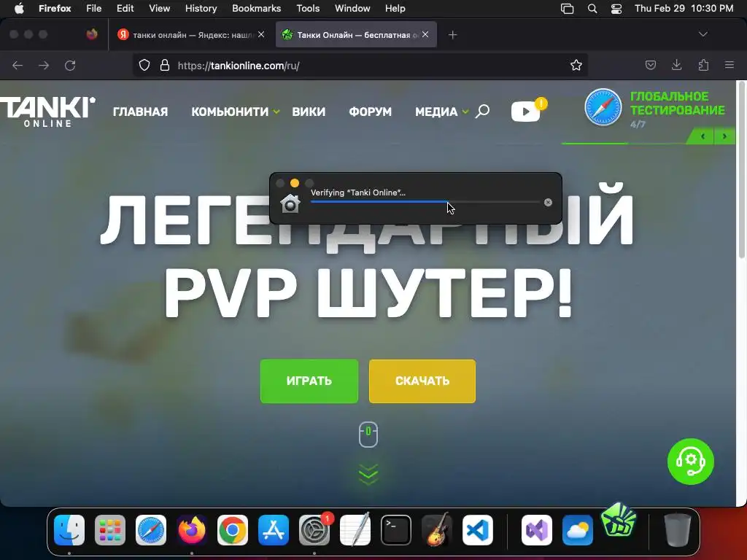The width and height of the screenshot is (747, 560).
Task: Click the Tanki Online dock icon
Action: (619, 521)
